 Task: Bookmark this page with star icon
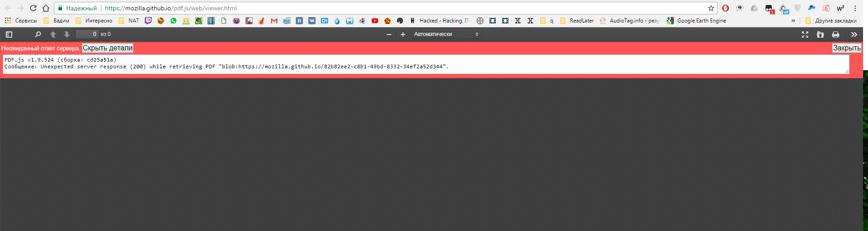711,8
